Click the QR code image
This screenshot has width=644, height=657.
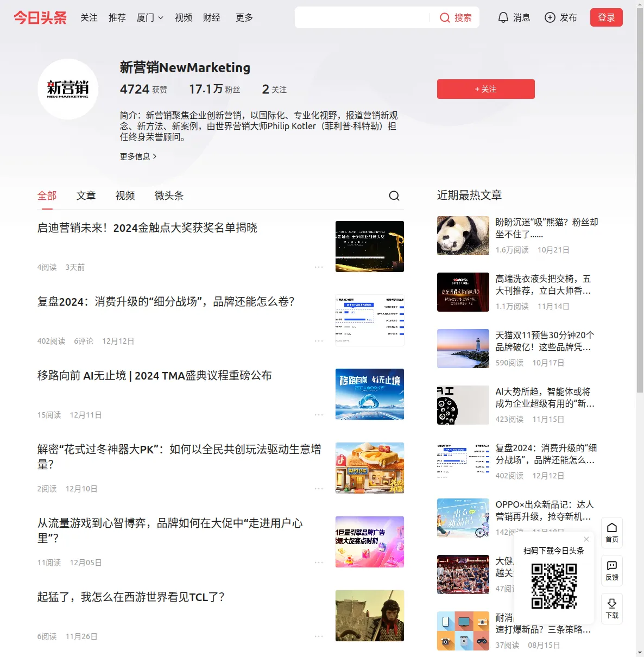pos(554,586)
